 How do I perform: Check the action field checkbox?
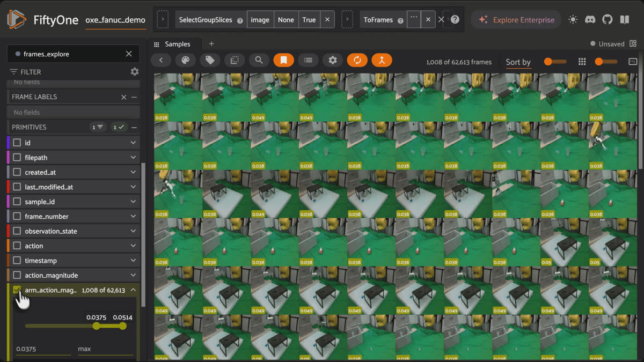tap(17, 246)
